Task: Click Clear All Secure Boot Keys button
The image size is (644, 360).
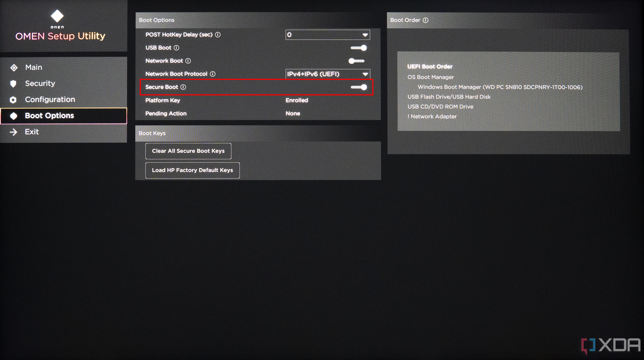Action: (x=188, y=151)
